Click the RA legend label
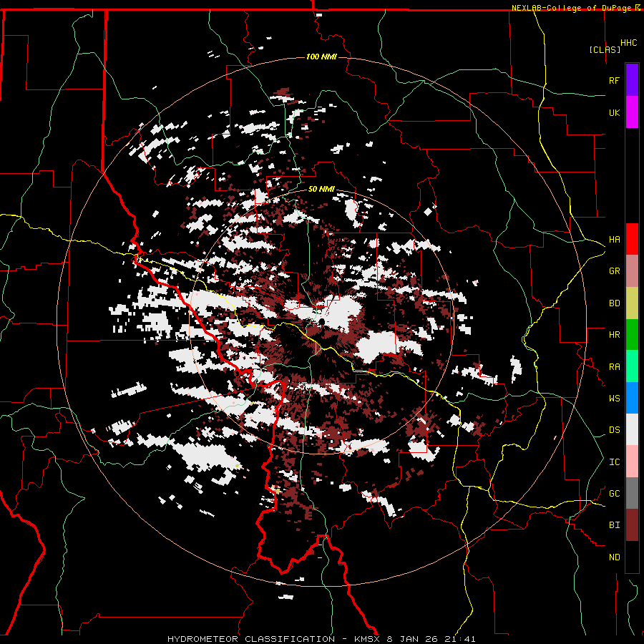Viewport: 644px width, 644px height. point(614,367)
